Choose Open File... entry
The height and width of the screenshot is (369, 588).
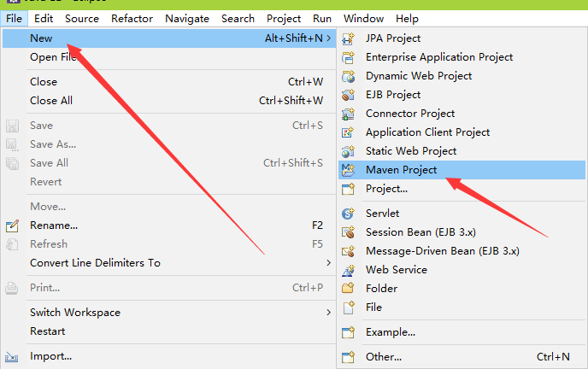pos(168,57)
